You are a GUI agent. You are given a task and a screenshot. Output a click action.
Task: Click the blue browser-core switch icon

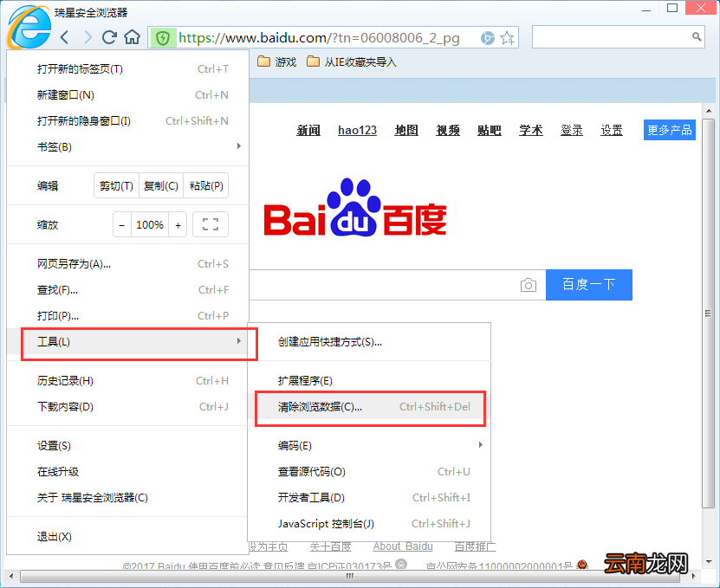(487, 37)
